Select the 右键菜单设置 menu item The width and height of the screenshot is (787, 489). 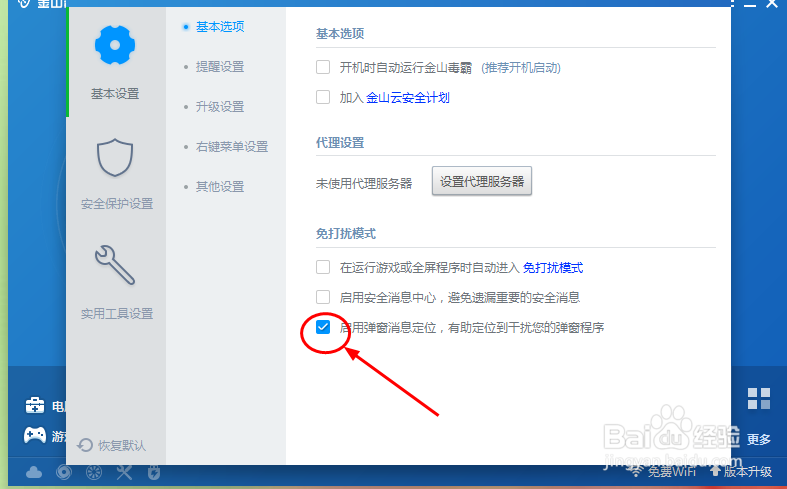tap(232, 147)
